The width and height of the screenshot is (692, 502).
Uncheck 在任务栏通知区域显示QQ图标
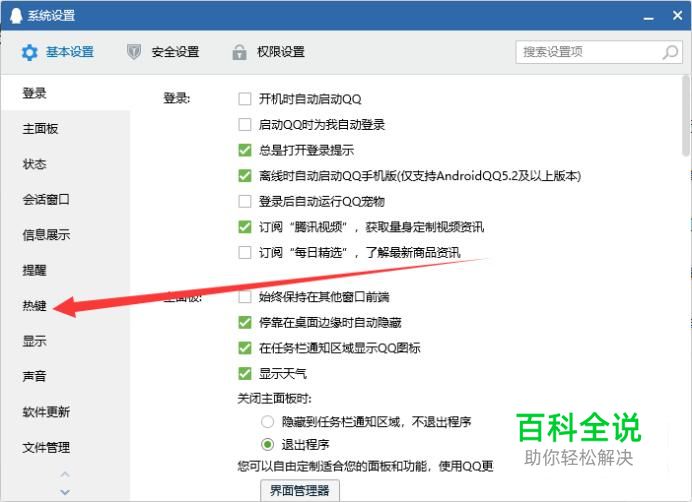245,348
